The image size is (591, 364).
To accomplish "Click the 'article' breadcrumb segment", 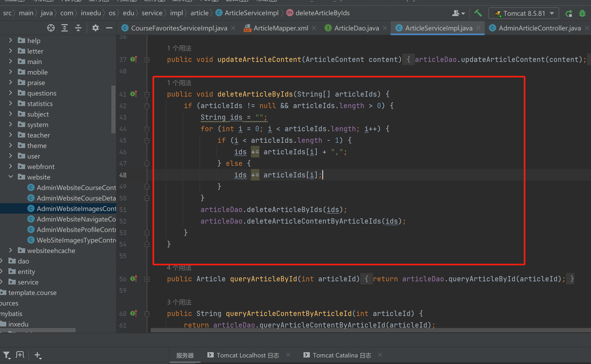I will pyautogui.click(x=199, y=13).
